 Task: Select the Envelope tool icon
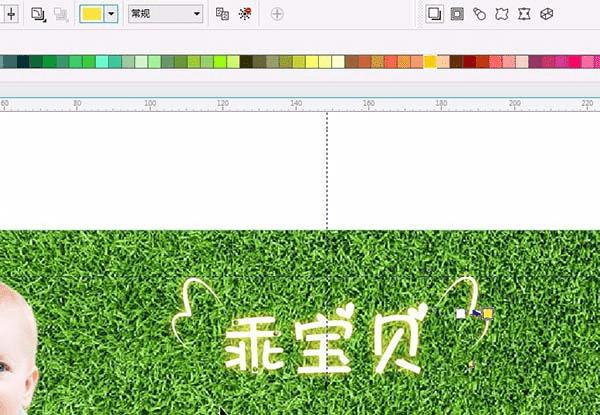(524, 14)
